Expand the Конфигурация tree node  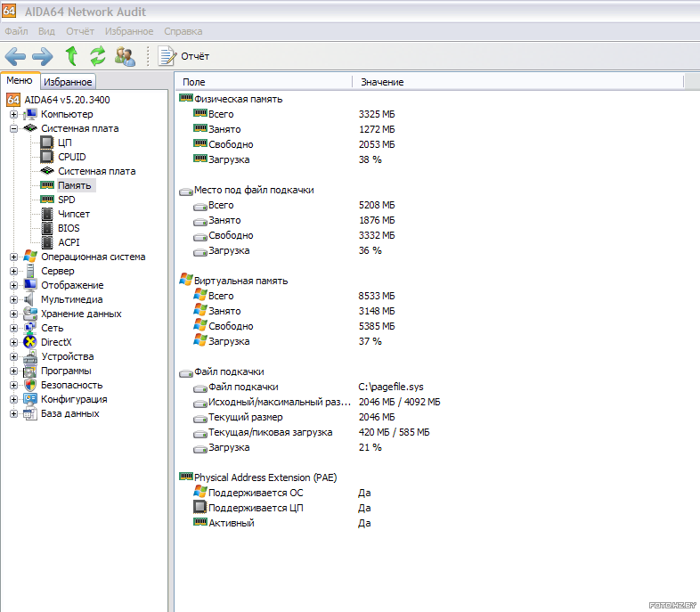pos(14,399)
